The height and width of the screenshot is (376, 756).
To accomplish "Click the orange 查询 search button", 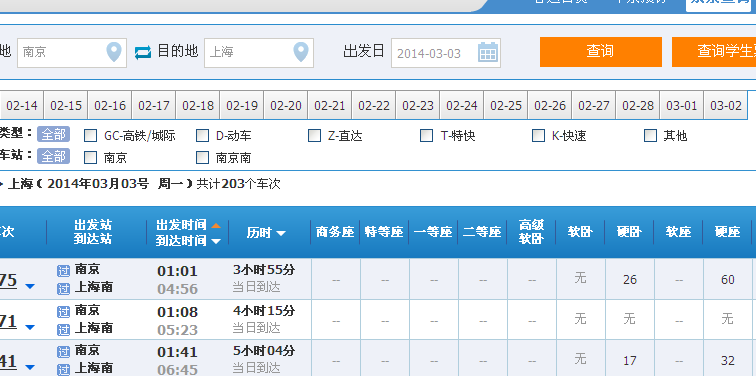I will pos(601,52).
